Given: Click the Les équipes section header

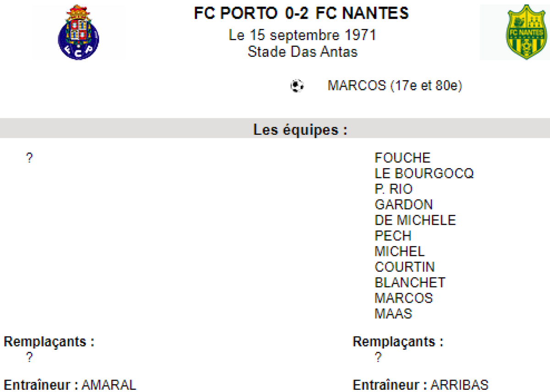Looking at the screenshot, I should pos(300,130).
